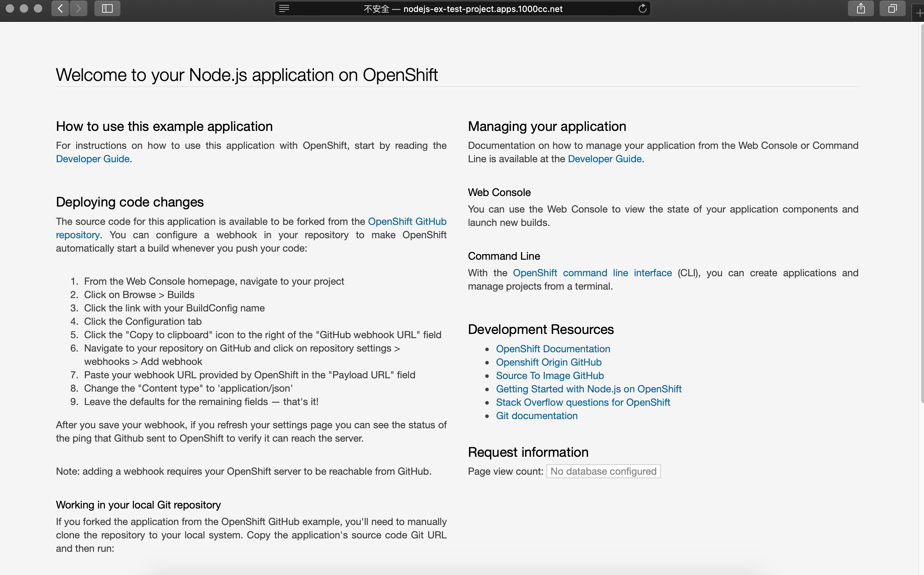924x575 pixels.
Task: Go back to the previous page
Action: coord(60,8)
